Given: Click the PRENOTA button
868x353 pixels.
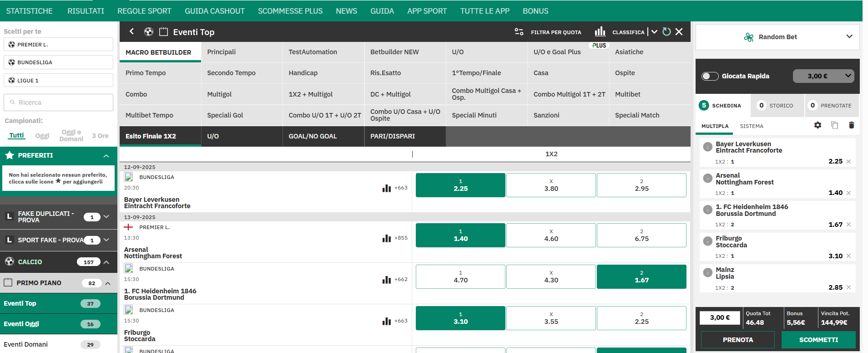Looking at the screenshot, I should 737,340.
